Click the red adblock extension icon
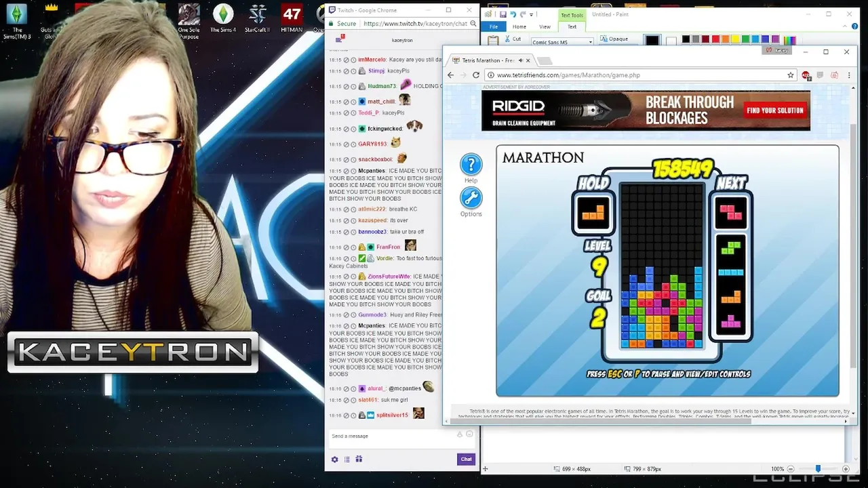 [x=806, y=75]
